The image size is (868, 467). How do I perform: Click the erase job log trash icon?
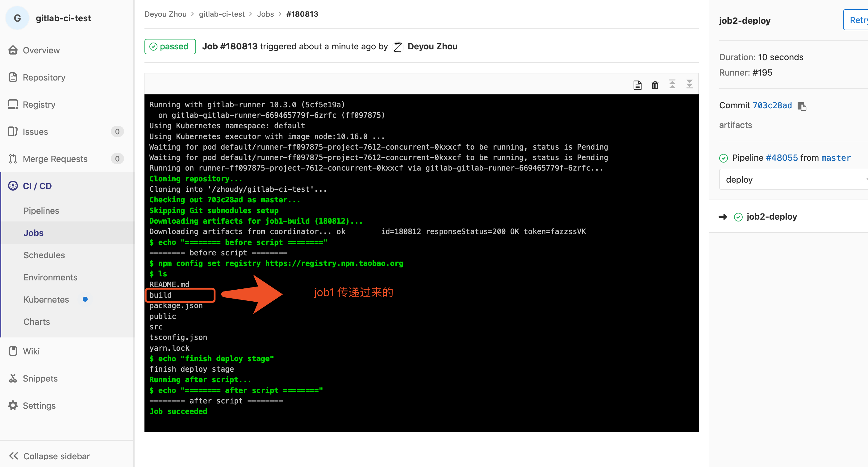click(655, 85)
